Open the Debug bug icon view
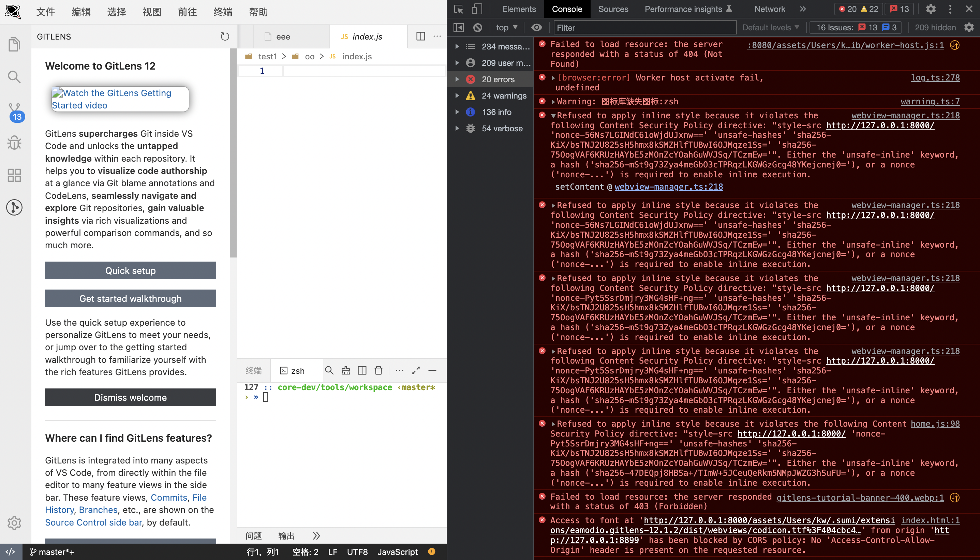Viewport: 980px width, 560px height. coord(14,143)
